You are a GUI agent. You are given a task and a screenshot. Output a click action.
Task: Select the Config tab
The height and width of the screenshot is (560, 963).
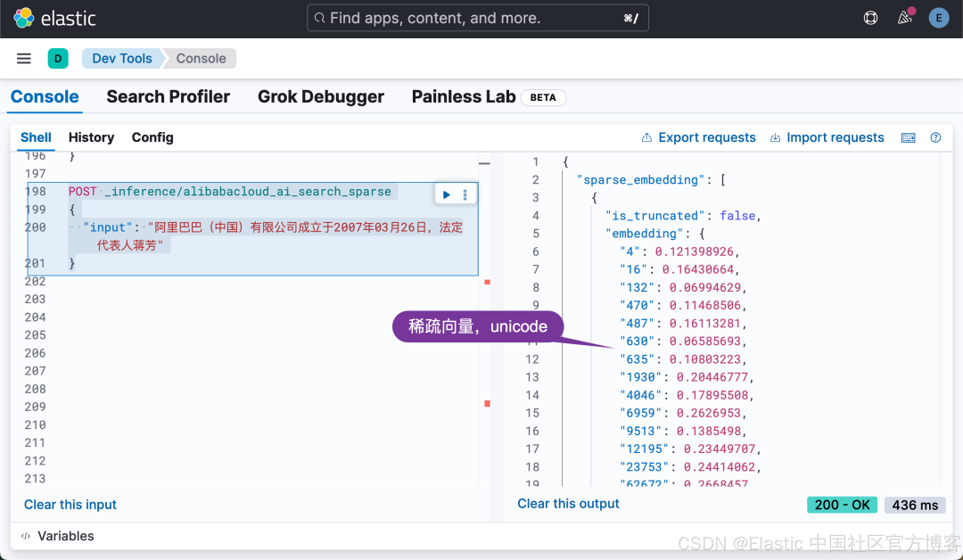(x=152, y=137)
